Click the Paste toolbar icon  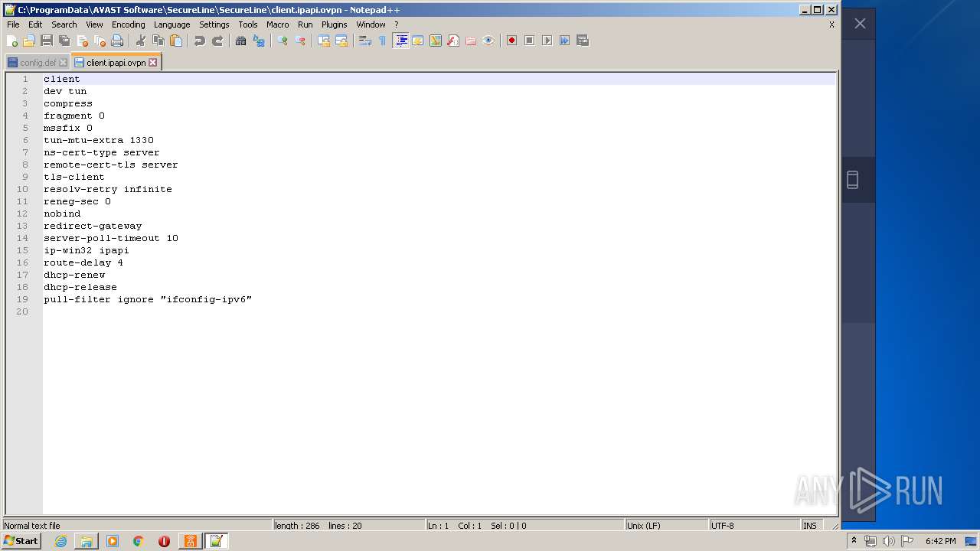(x=176, y=41)
